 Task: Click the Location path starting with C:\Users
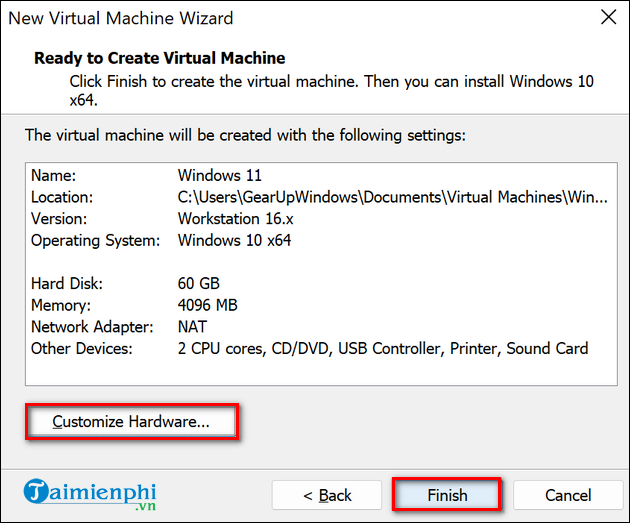click(x=393, y=197)
